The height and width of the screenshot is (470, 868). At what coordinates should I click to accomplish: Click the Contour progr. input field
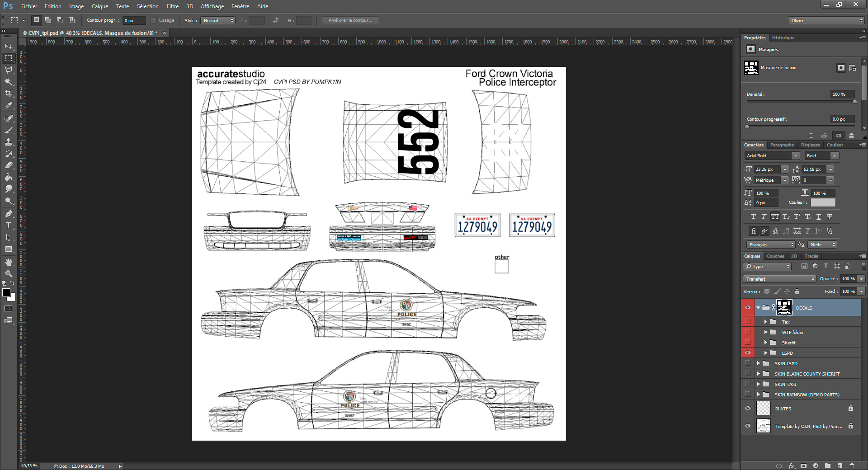tap(134, 20)
